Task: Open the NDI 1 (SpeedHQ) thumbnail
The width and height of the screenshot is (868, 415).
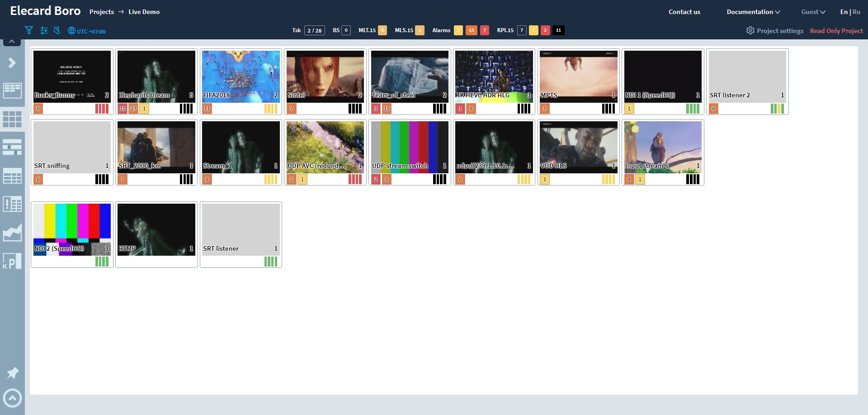Action: click(663, 76)
